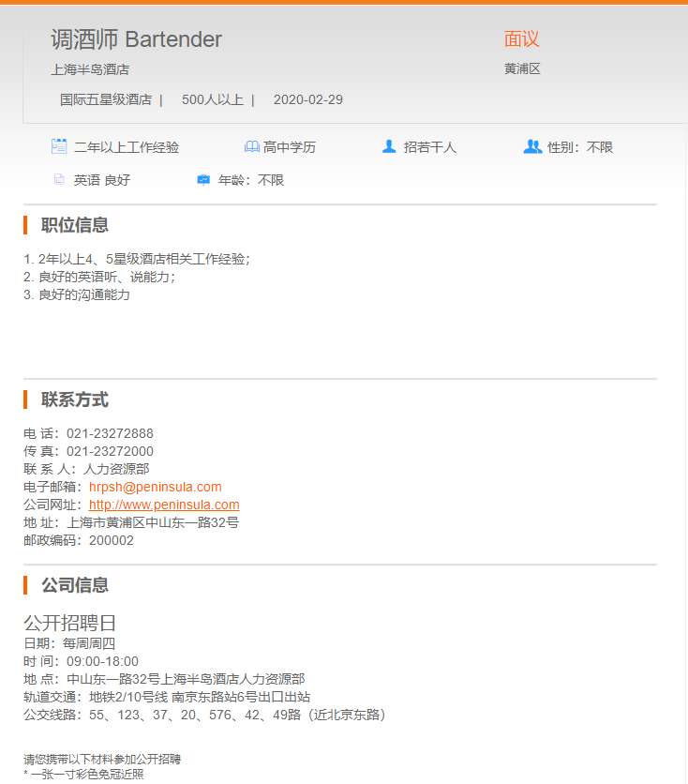Click the 职位信息 section heading
The image size is (688, 784).
point(74,225)
